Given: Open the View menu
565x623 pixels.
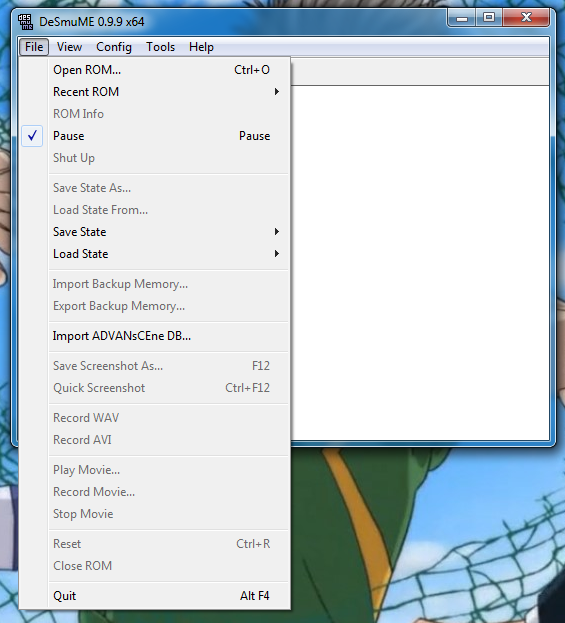Looking at the screenshot, I should click(x=70, y=47).
